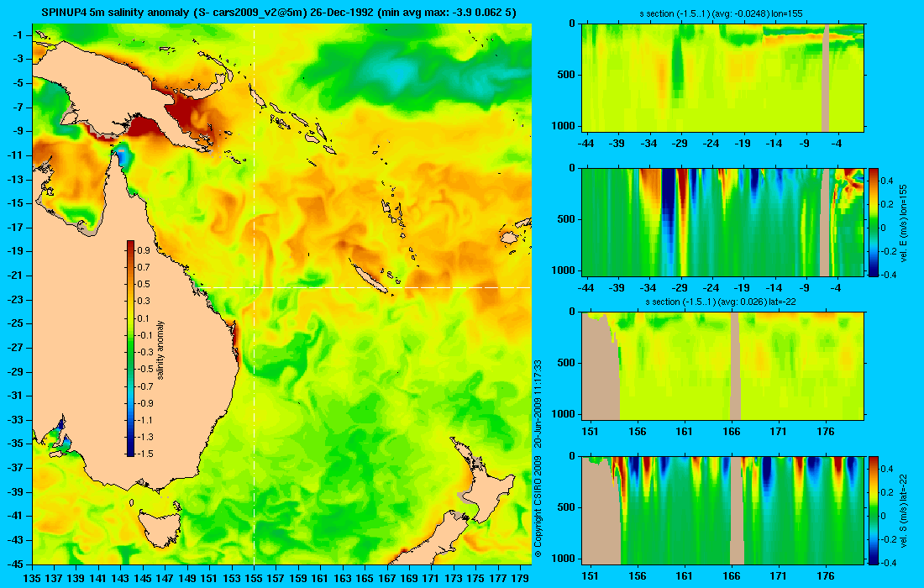Image resolution: width=924 pixels, height=588 pixels.
Task: Click the SPINUP4 5m salinity anomaly title
Action: coord(279,13)
